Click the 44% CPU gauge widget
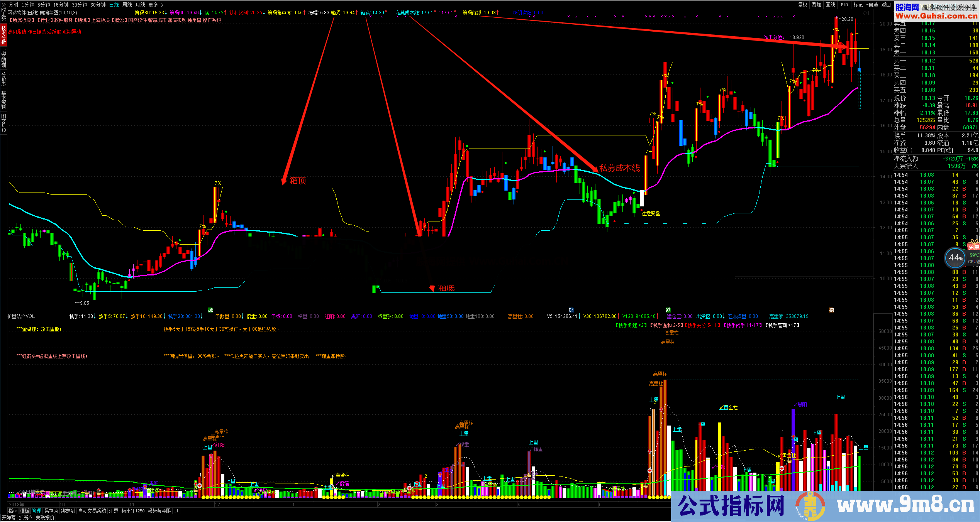This screenshot has width=980, height=522. pyautogui.click(x=956, y=258)
